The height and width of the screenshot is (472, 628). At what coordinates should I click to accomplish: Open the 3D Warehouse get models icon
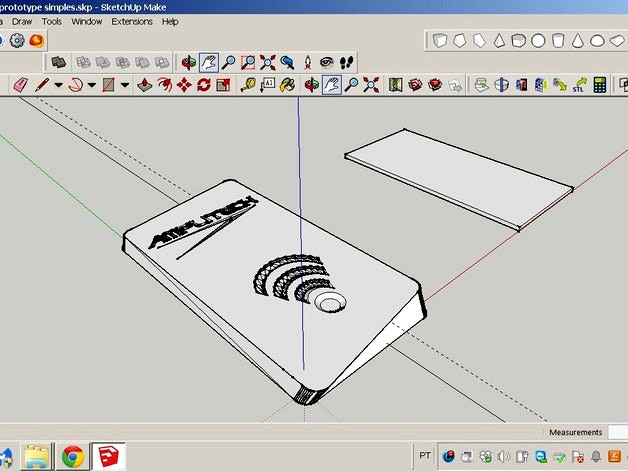tap(415, 85)
